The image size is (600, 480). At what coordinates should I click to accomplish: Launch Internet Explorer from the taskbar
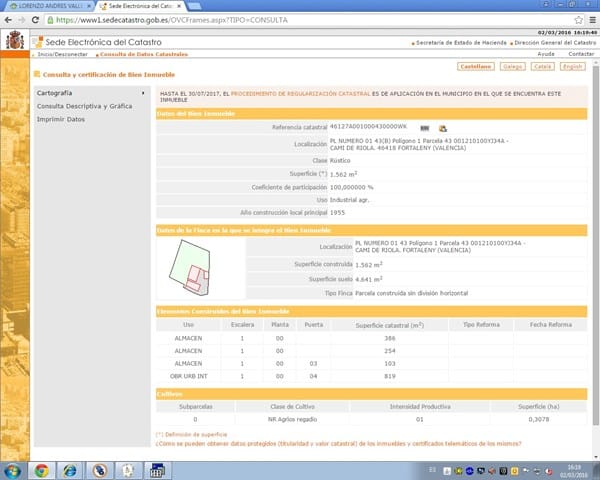[x=70, y=470]
